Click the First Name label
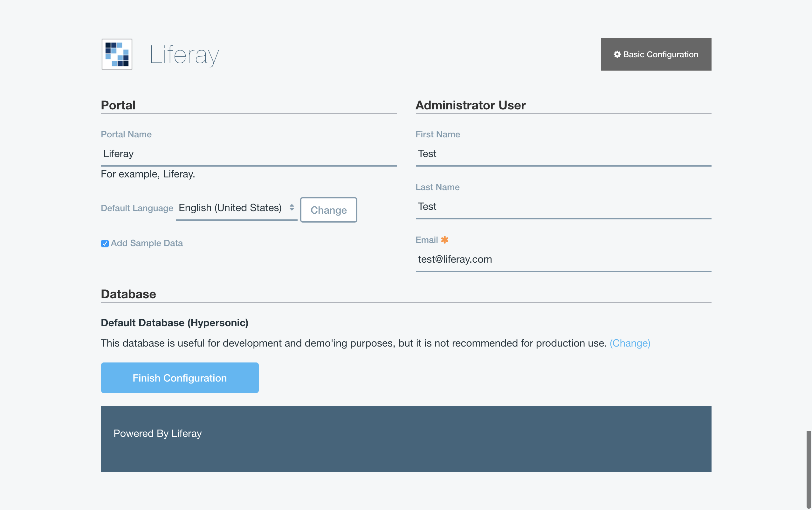This screenshot has width=812, height=510. point(438,134)
